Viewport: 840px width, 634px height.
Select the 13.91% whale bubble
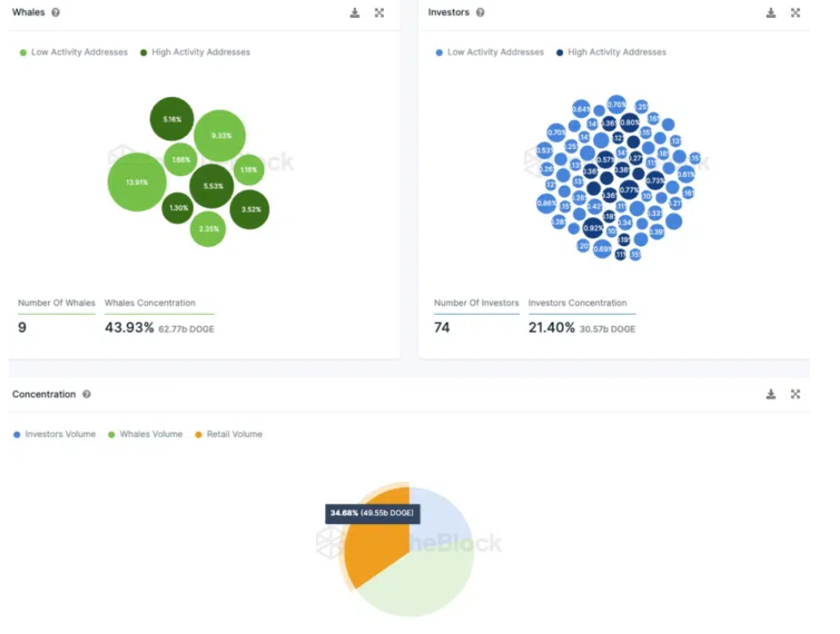[136, 182]
